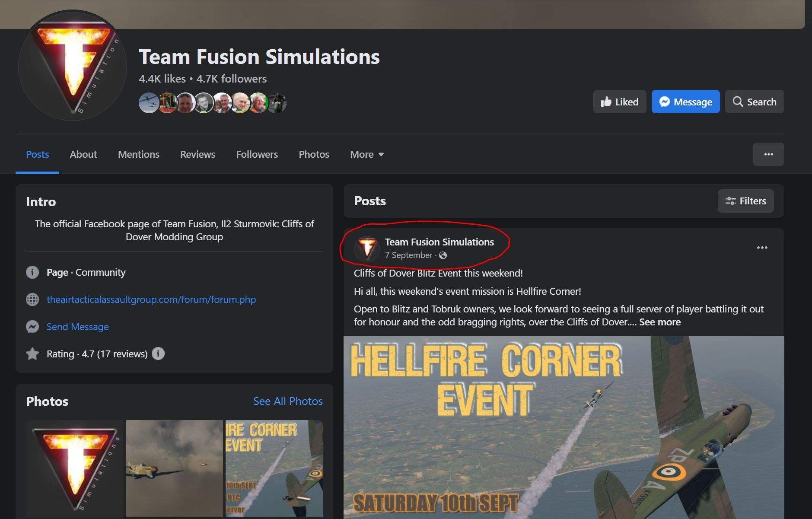The width and height of the screenshot is (812, 519).
Task: Click the Photos section heading in the sidebar
Action: 47,401
